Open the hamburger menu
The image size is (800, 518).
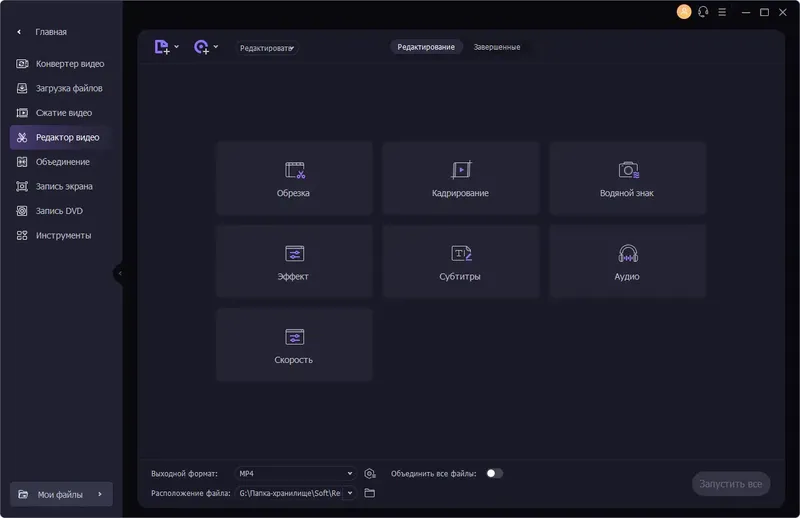tap(722, 12)
